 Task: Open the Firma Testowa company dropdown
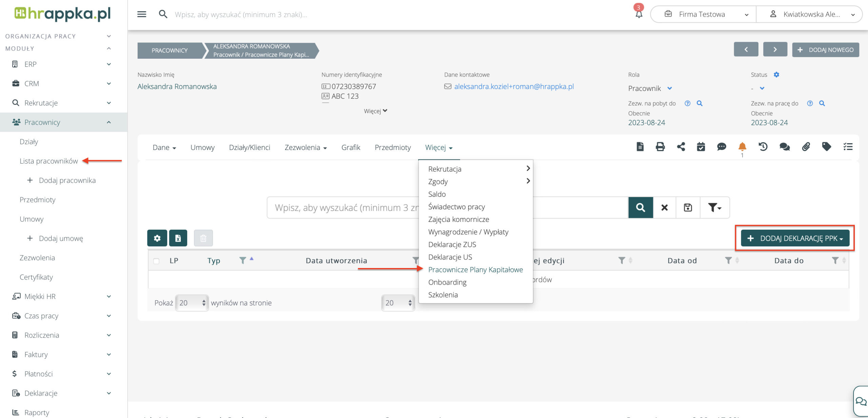pos(703,14)
